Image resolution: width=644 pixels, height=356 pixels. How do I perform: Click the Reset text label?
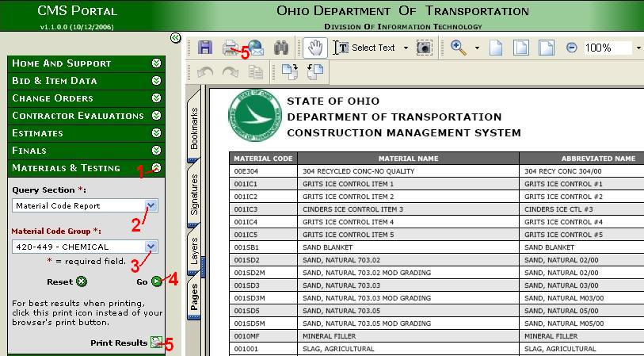tap(60, 282)
